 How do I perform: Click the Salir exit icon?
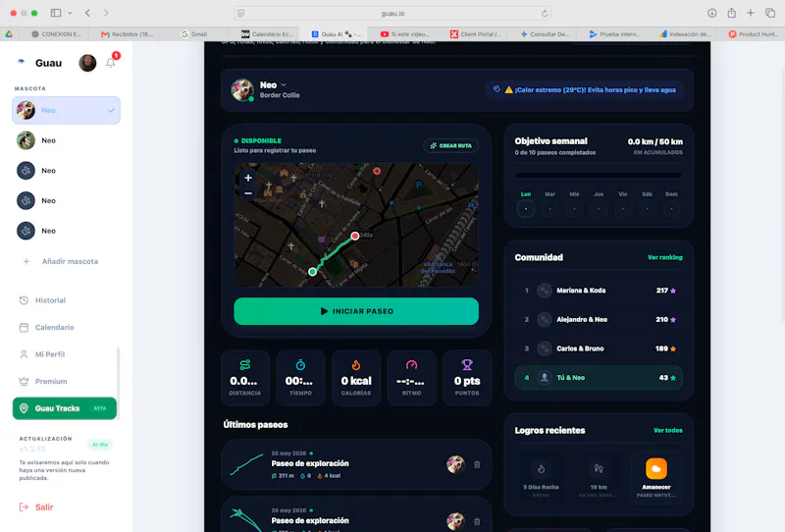click(x=24, y=506)
